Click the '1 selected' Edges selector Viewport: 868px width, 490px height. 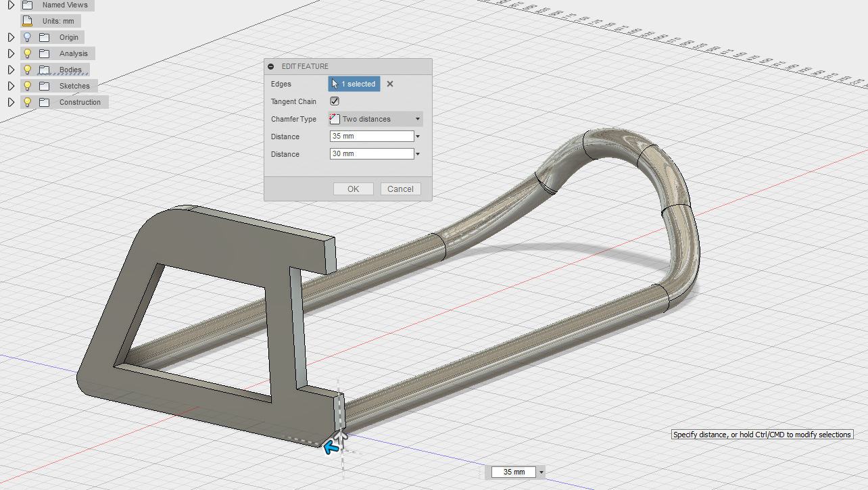pos(354,84)
